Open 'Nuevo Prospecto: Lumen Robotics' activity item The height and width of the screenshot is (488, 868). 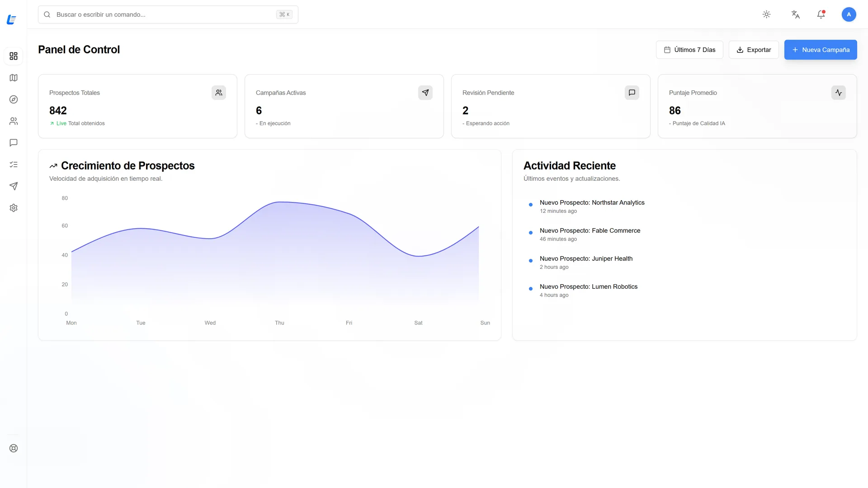pyautogui.click(x=588, y=286)
